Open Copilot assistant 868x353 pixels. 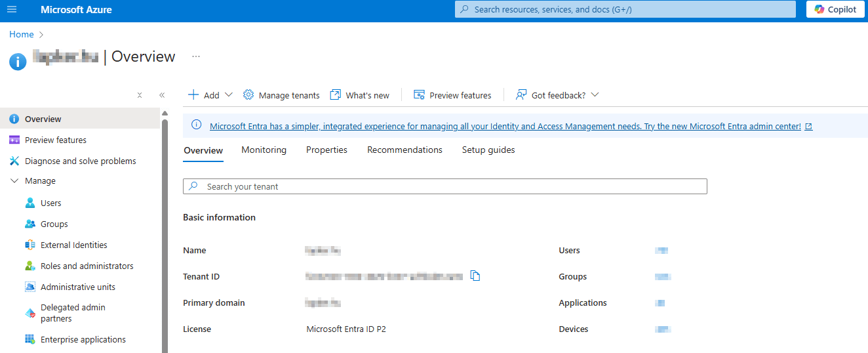point(835,9)
